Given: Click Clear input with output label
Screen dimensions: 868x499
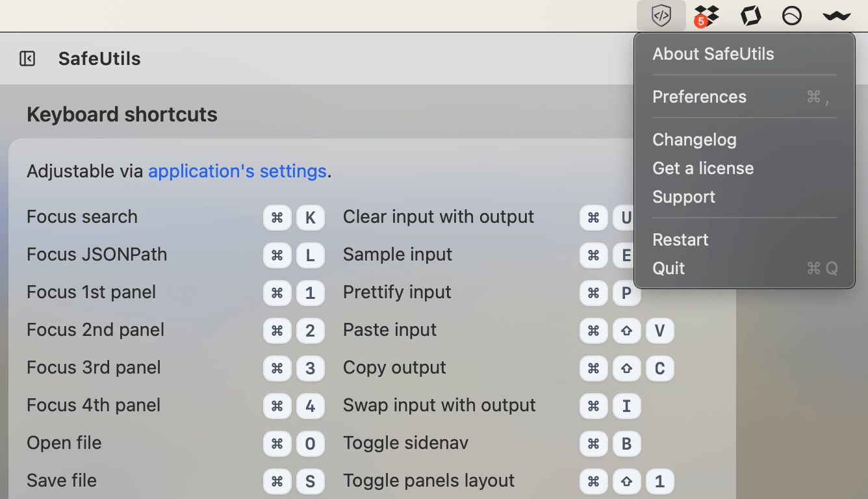Looking at the screenshot, I should click(x=439, y=217).
